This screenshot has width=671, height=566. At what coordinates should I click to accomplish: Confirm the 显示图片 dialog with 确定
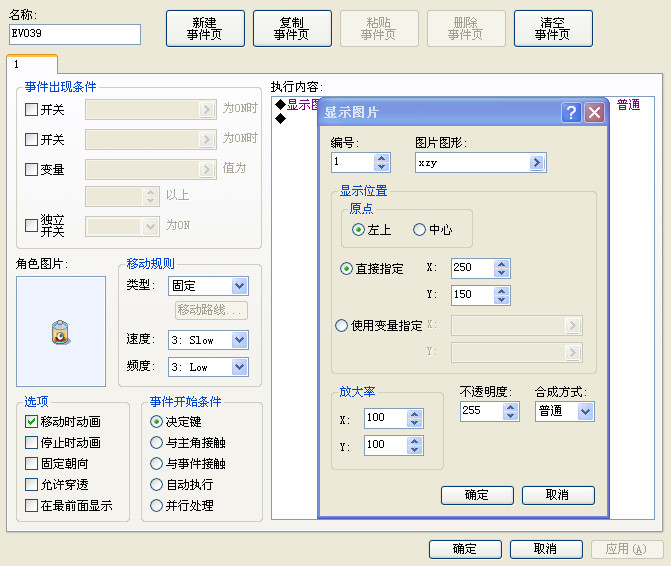click(477, 495)
